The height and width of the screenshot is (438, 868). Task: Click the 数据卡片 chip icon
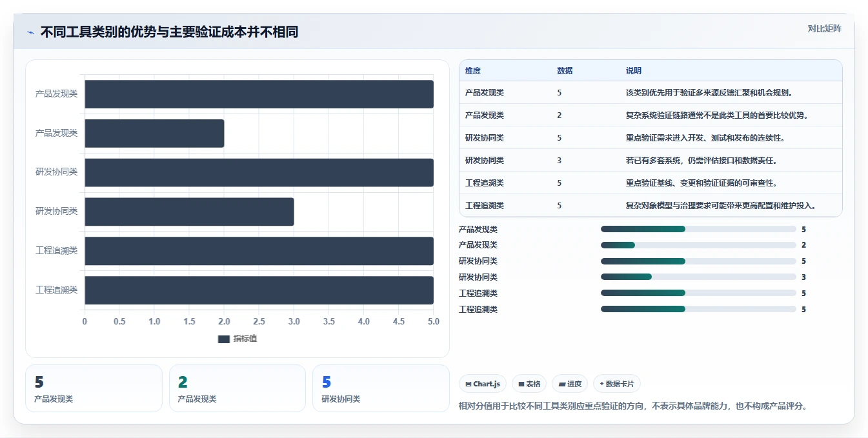[x=602, y=384]
